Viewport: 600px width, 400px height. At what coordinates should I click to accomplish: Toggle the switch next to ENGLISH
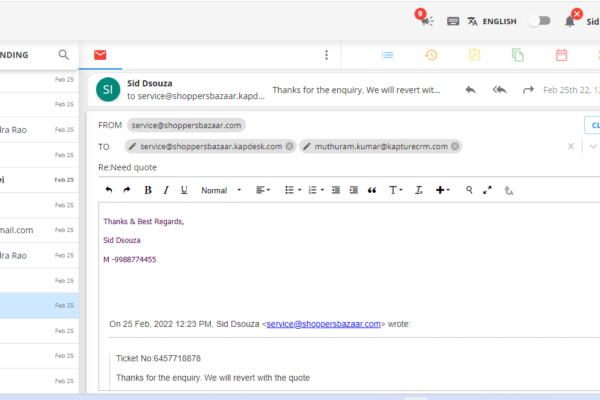click(x=539, y=21)
